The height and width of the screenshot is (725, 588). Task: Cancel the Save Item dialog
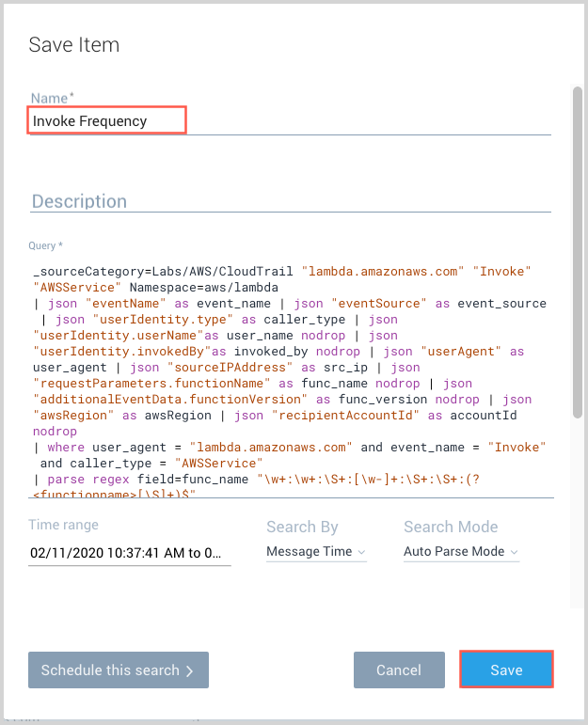coord(398,670)
